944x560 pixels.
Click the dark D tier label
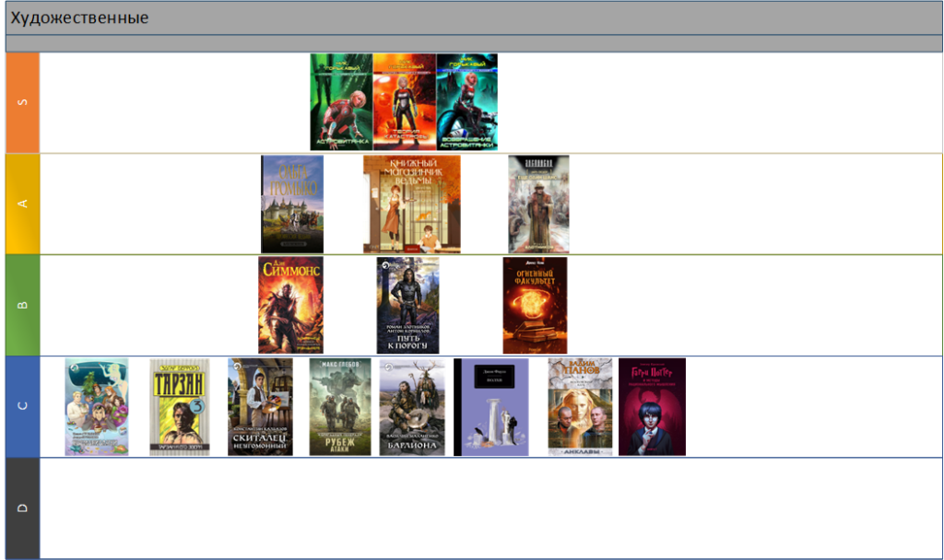pos(23,507)
